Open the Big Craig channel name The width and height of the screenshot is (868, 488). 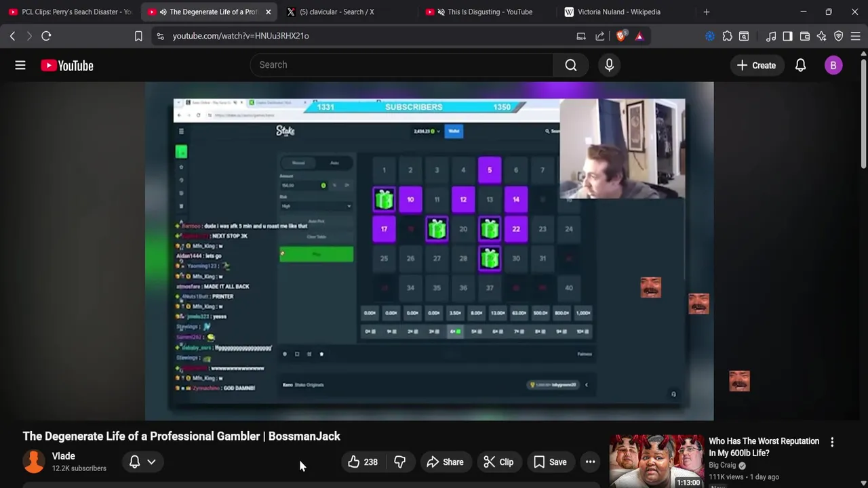pyautogui.click(x=722, y=465)
